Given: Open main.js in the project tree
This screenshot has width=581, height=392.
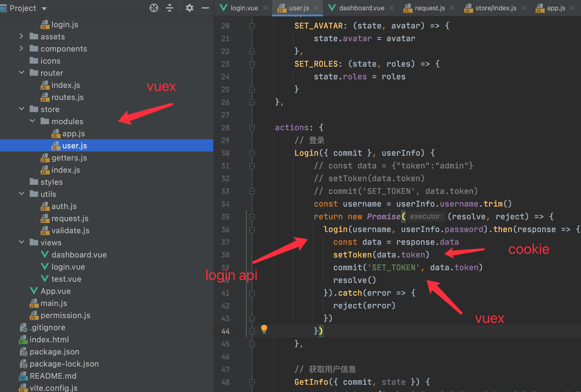Looking at the screenshot, I should [48, 303].
